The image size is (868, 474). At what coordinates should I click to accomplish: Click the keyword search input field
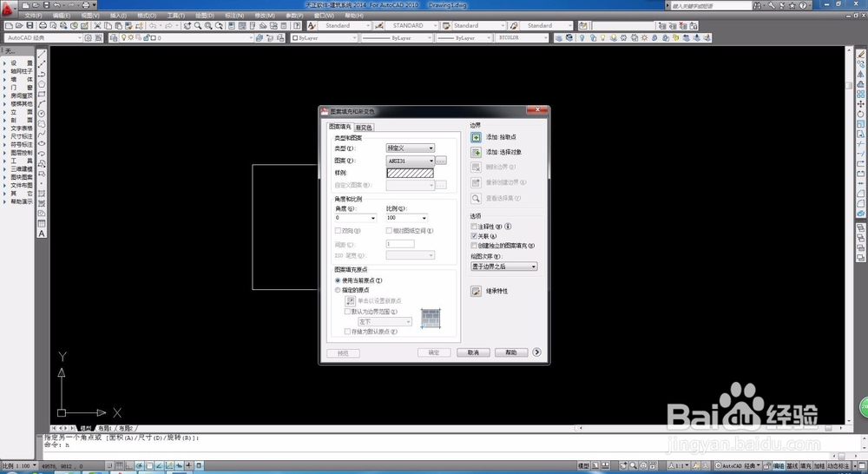point(710,5)
